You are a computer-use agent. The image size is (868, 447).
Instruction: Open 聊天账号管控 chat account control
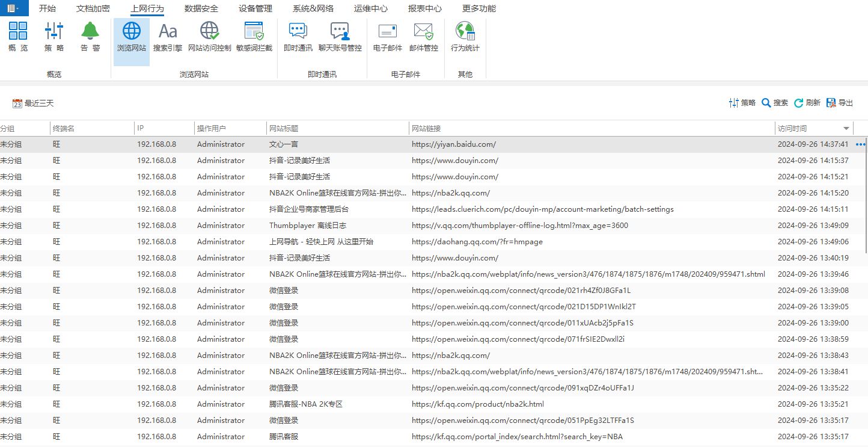tap(340, 37)
